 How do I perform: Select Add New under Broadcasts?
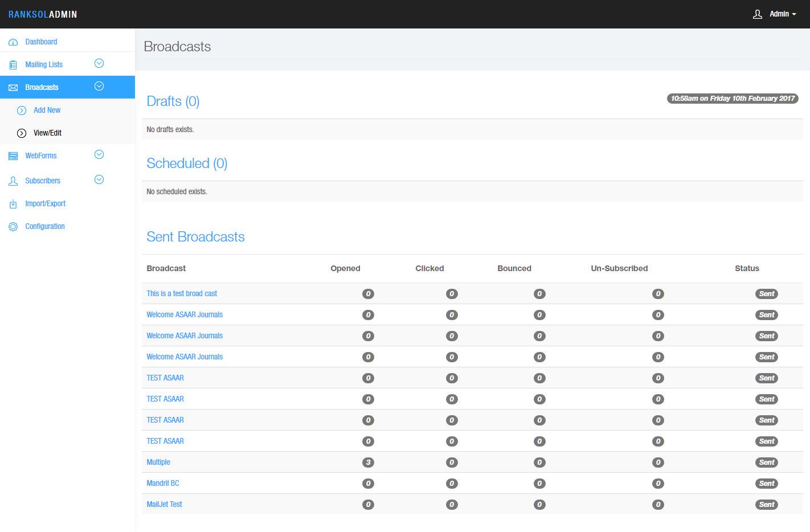pyautogui.click(x=47, y=110)
